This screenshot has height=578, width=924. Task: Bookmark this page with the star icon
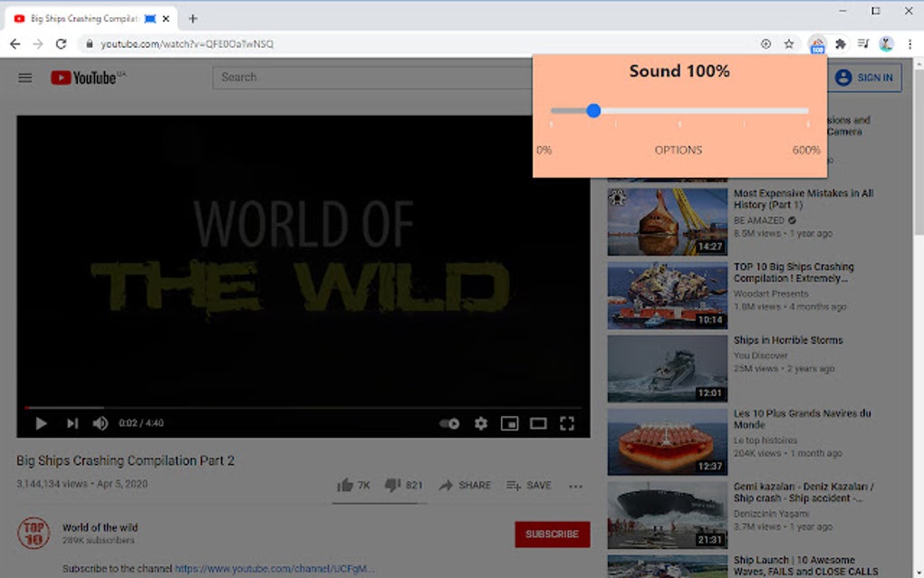point(788,43)
